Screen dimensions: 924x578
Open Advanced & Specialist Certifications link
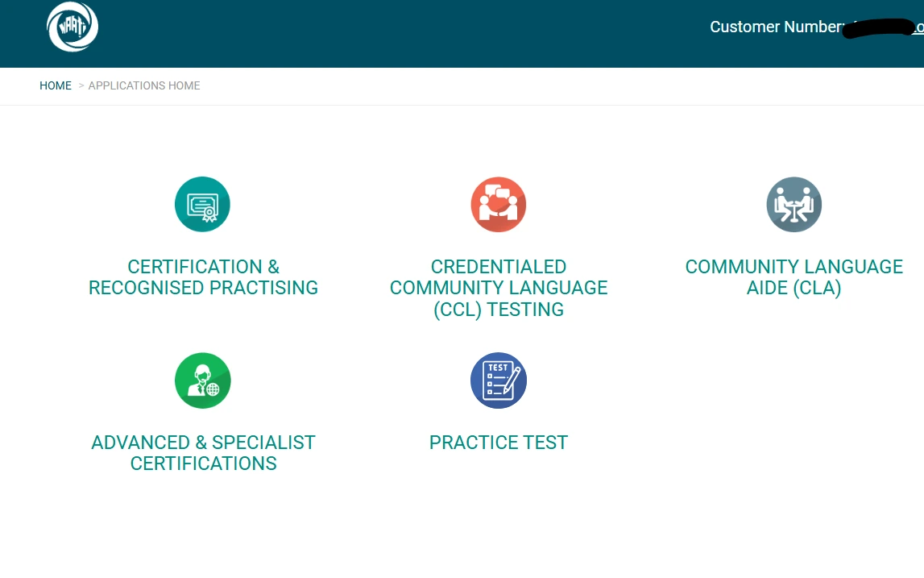click(x=203, y=453)
